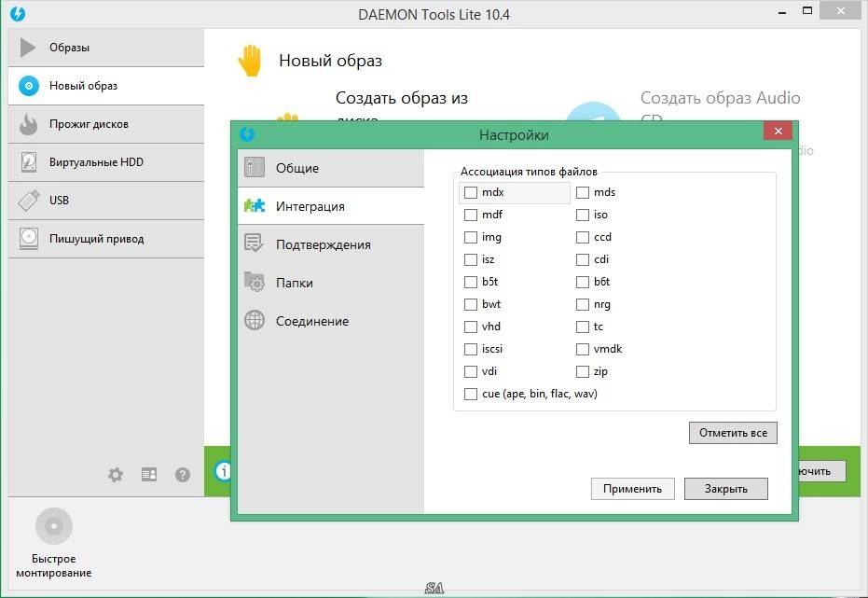This screenshot has width=868, height=598.
Task: Click the blue info icon on green bar
Action: pos(223,471)
